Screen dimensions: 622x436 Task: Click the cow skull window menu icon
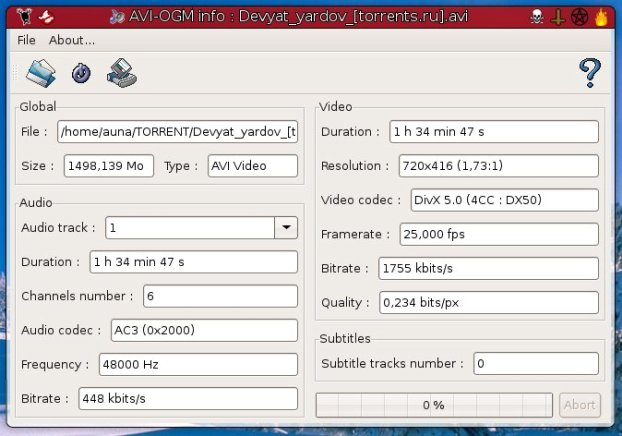[24, 16]
